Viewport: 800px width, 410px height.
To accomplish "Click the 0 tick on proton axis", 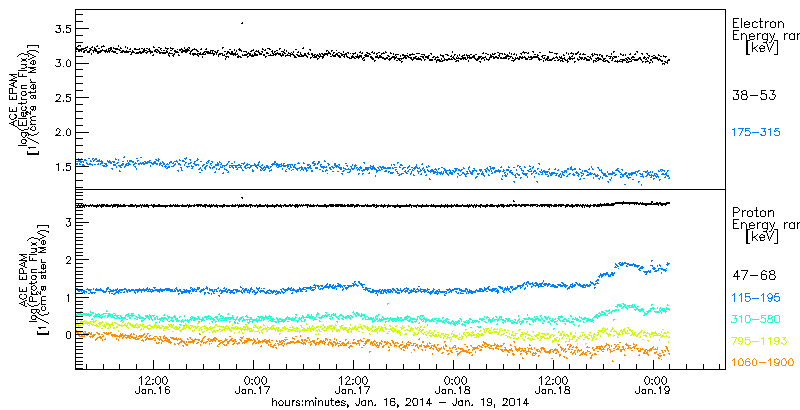I will pos(67,335).
